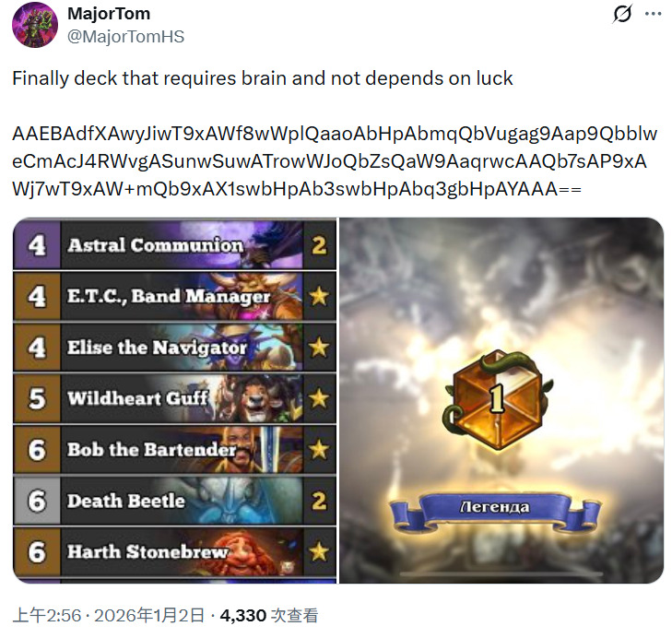
Task: Select the deck code text
Action: click(335, 161)
